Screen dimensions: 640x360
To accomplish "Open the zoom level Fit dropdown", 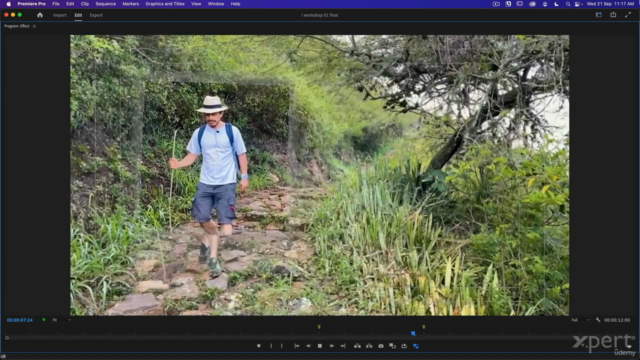I will [x=61, y=320].
